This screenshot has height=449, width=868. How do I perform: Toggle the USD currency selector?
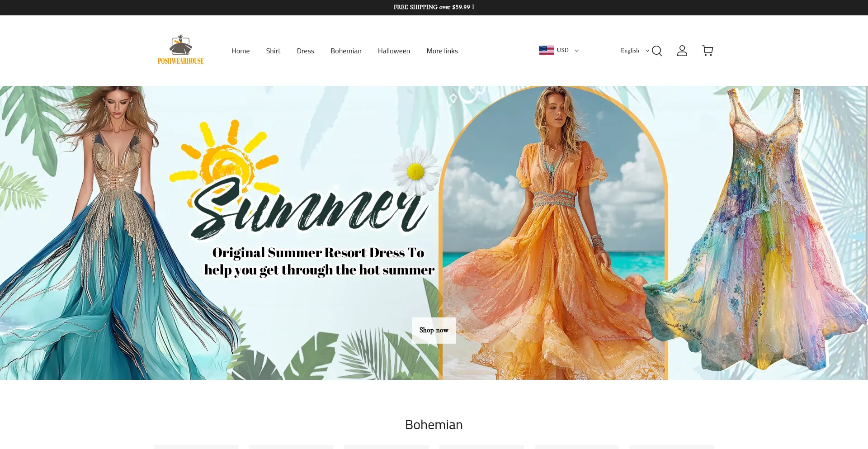click(562, 50)
